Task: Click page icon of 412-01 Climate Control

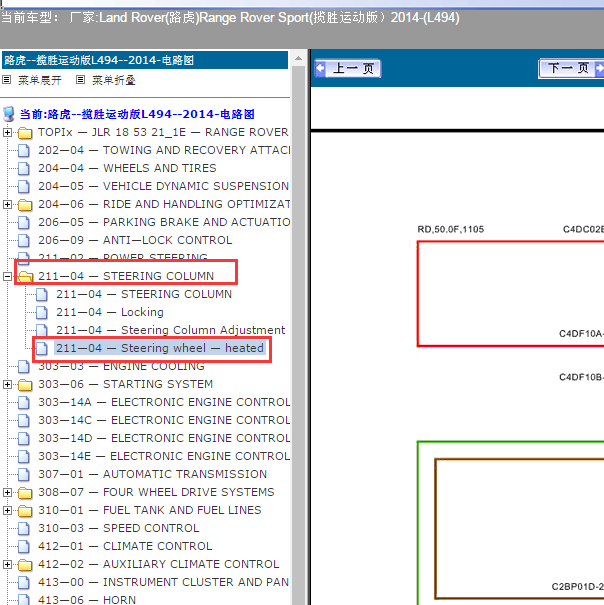Action: (24, 546)
